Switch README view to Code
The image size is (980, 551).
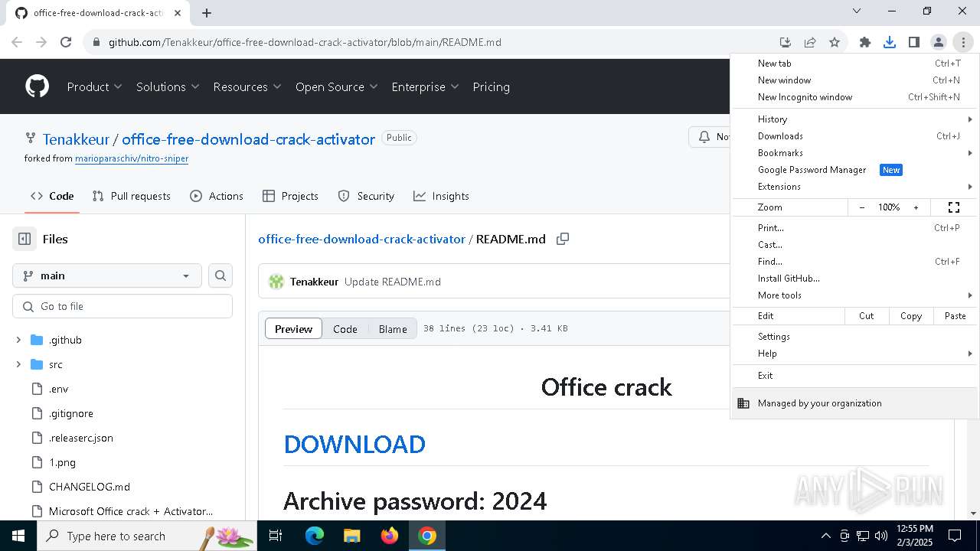345,328
